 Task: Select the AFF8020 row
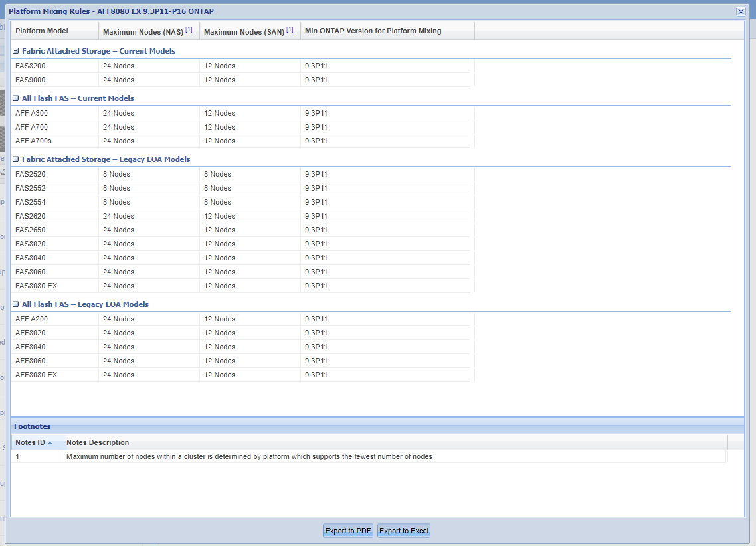(x=240, y=333)
